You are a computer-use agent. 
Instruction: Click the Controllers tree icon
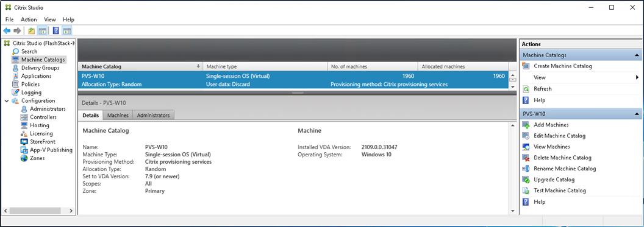click(x=24, y=117)
